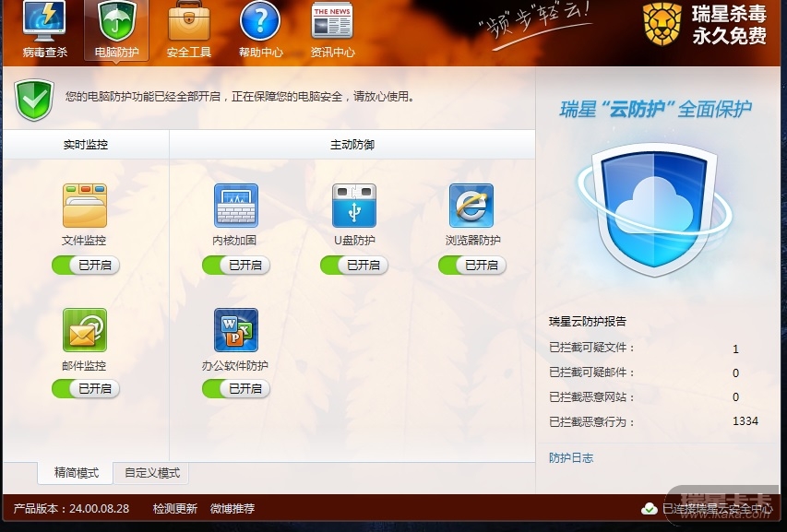Disable the U盘防护 switch
This screenshot has width=787, height=532.
click(x=354, y=265)
